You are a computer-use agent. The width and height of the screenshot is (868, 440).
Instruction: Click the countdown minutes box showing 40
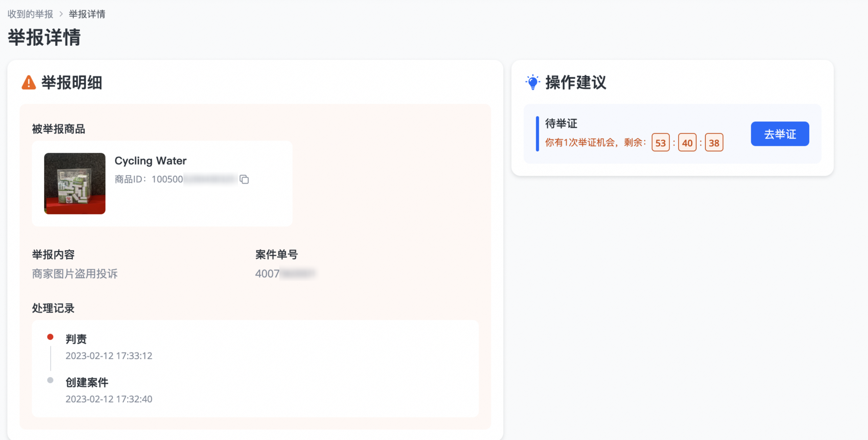pyautogui.click(x=687, y=143)
